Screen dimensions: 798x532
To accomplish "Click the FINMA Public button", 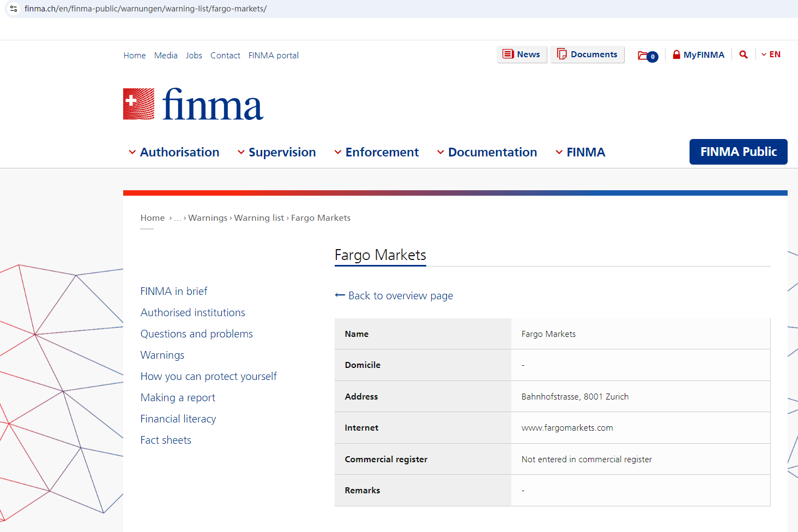I will click(x=738, y=152).
